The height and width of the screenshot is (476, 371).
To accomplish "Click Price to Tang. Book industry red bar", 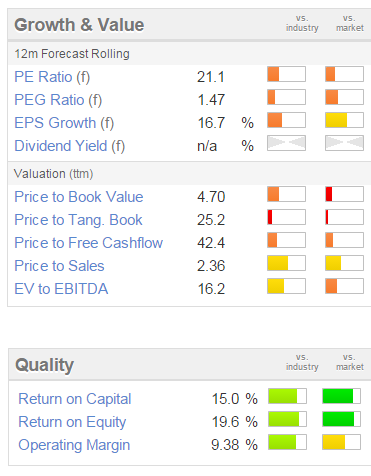I will click(286, 217).
